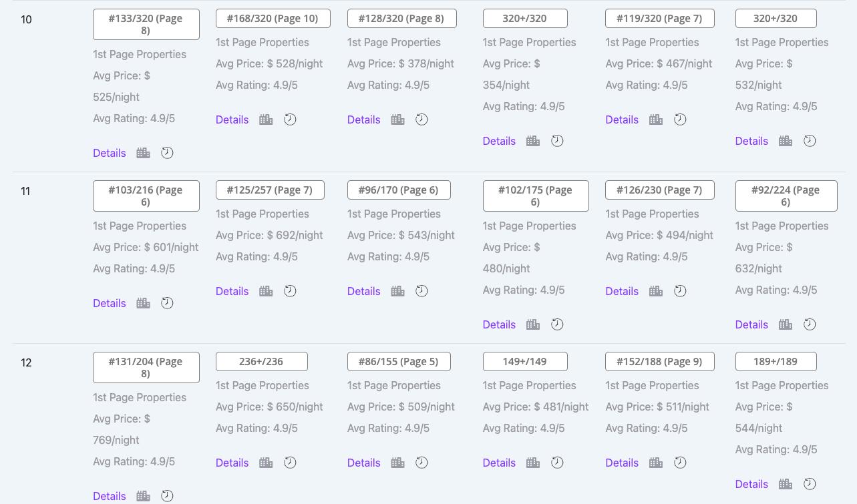
Task: Click building icon under #133/320 (Page 8)
Action: (143, 153)
